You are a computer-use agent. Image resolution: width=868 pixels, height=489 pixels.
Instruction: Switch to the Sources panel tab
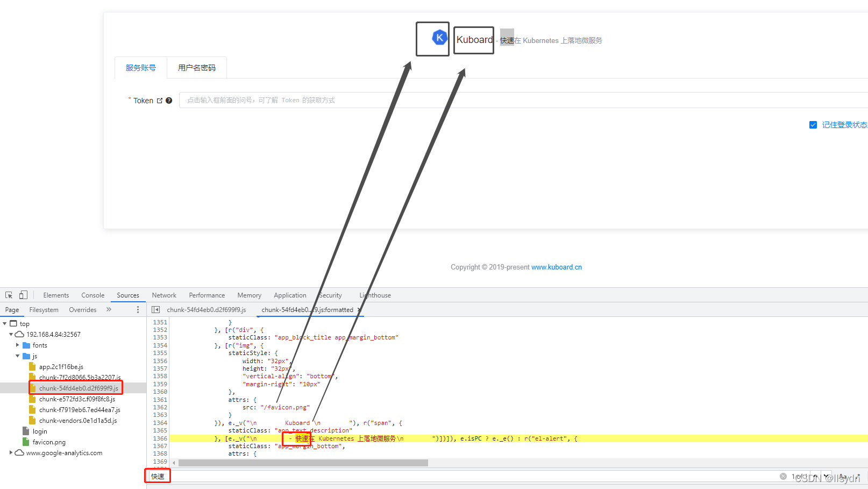click(x=128, y=295)
